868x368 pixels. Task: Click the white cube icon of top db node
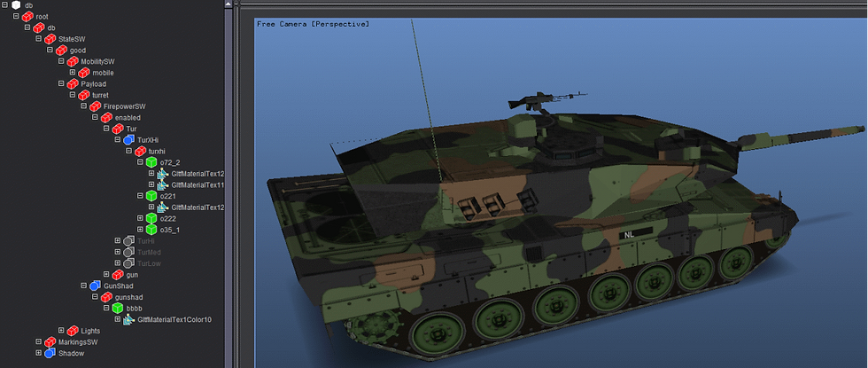[x=16, y=5]
